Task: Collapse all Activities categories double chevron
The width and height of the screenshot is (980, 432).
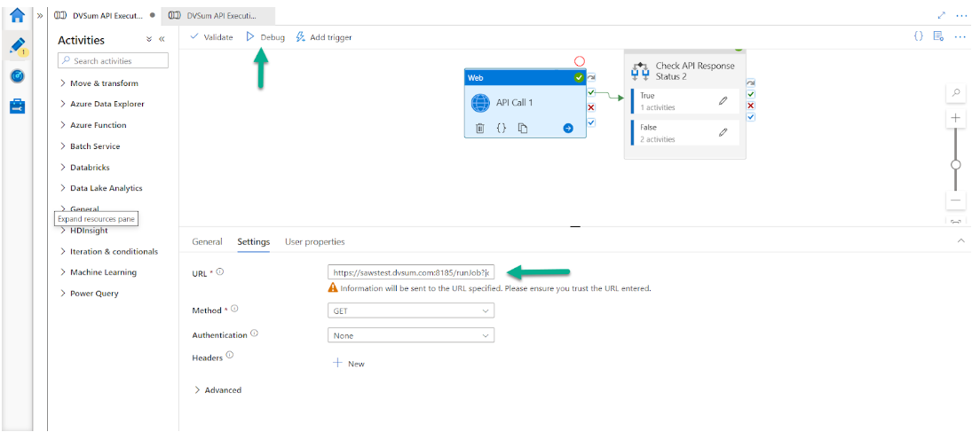Action: (x=149, y=39)
